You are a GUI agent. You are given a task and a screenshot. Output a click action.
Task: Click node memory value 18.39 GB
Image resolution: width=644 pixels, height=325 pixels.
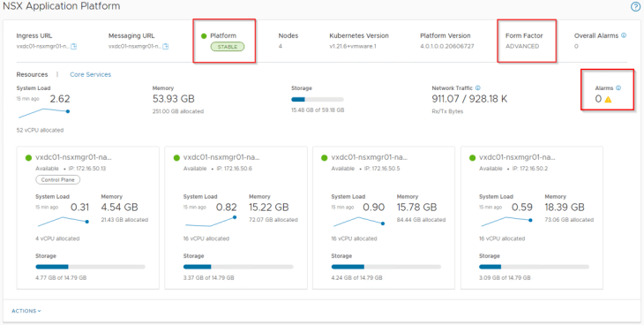(565, 207)
